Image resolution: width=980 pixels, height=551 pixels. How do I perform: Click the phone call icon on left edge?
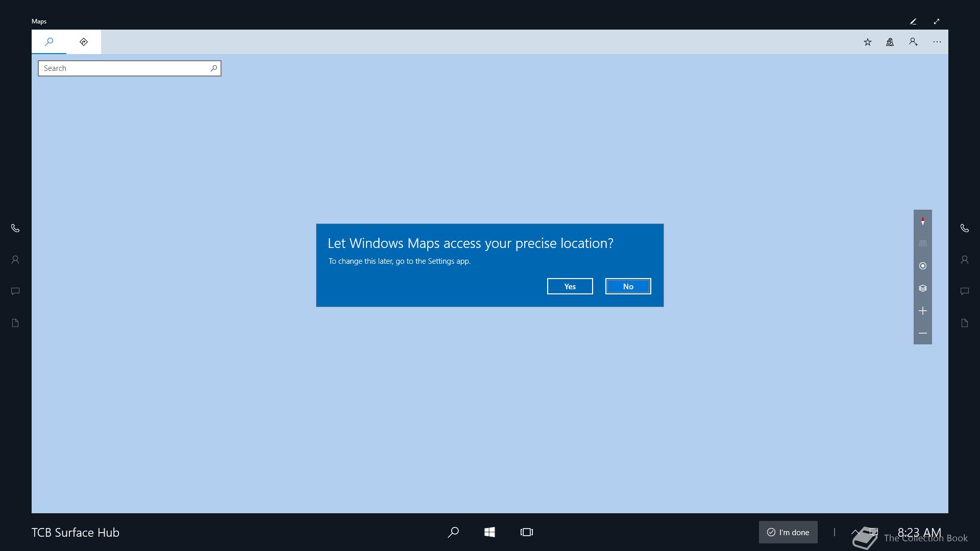(15, 228)
